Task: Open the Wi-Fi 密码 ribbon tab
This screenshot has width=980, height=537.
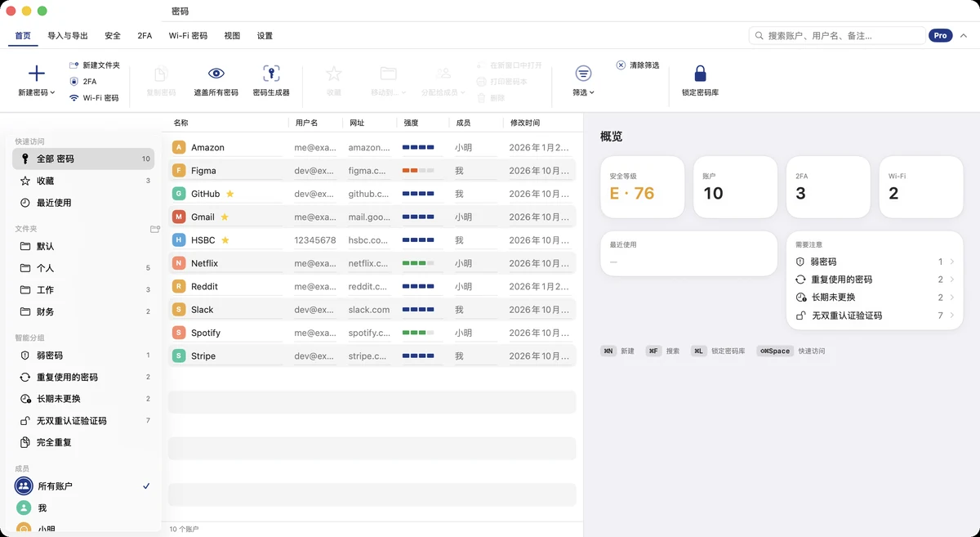Action: [x=188, y=36]
